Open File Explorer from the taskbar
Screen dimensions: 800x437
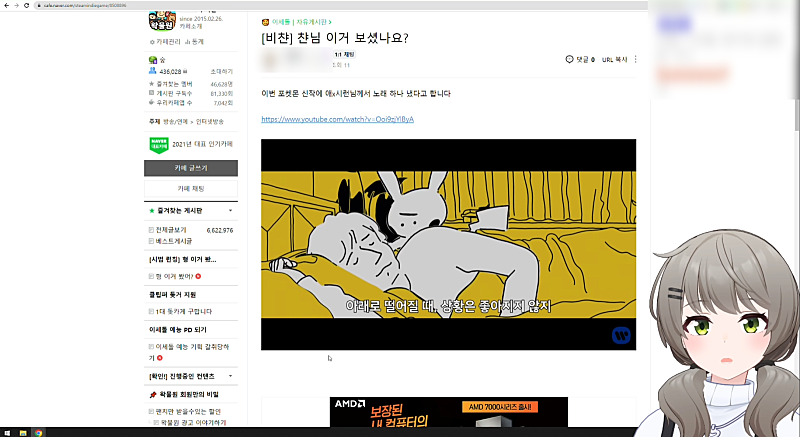tap(23, 433)
